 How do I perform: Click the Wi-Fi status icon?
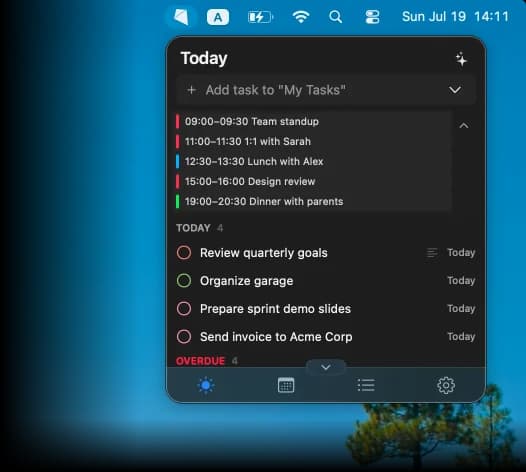coord(301,16)
